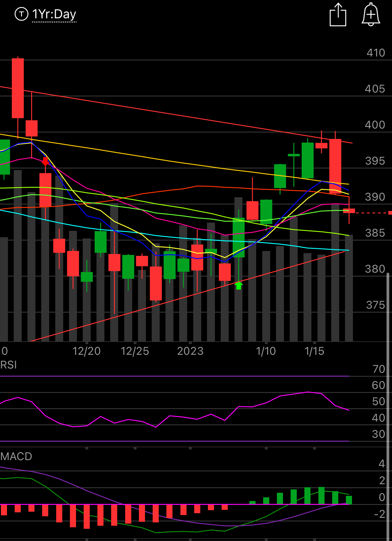Open the 1Yr:Day timeframe selector
Screen dimensions: 392x541
[54, 14]
